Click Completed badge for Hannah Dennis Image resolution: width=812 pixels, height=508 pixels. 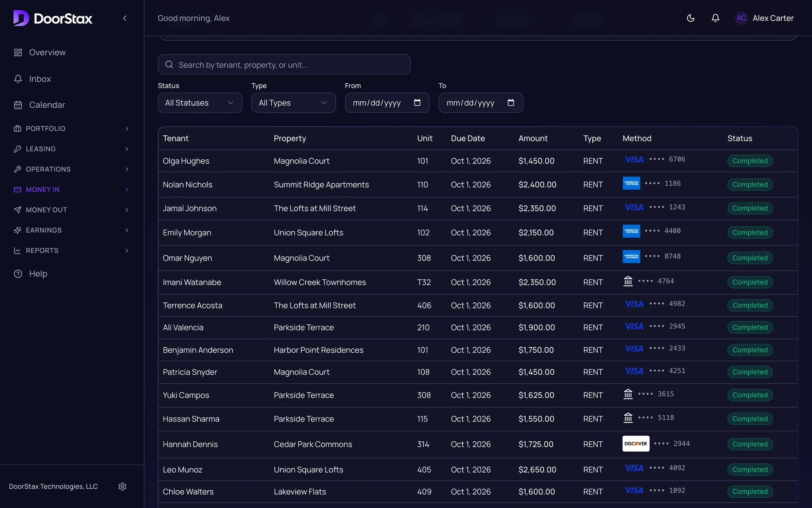[x=750, y=444]
